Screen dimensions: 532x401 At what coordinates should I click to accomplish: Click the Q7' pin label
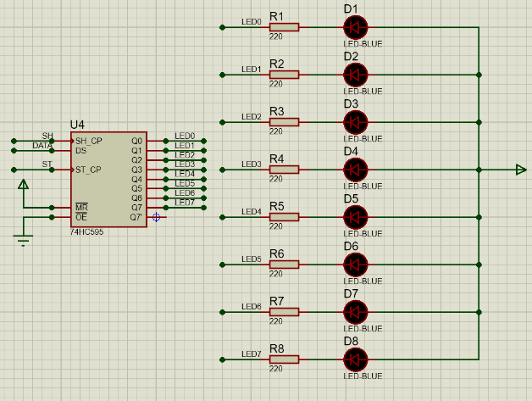click(x=136, y=217)
